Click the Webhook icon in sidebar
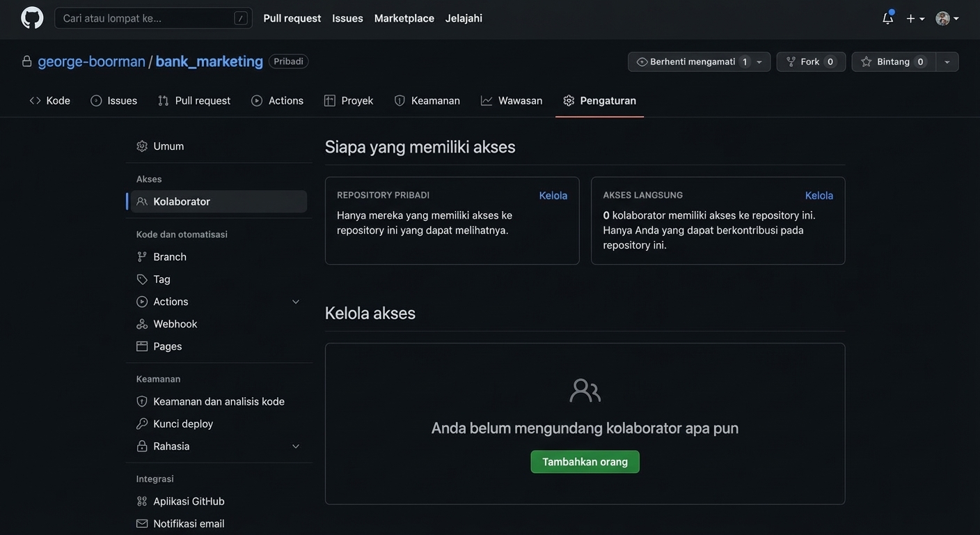980x535 pixels. tap(142, 324)
